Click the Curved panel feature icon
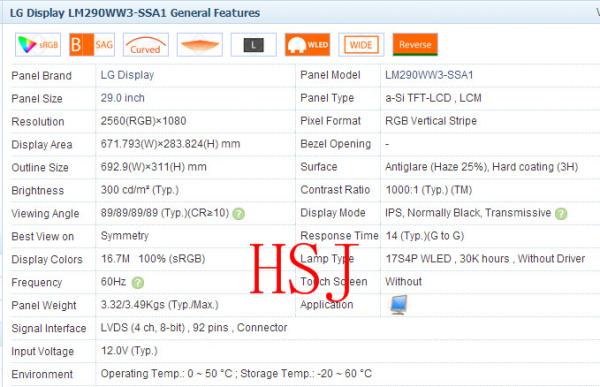The image size is (600, 387). pyautogui.click(x=146, y=45)
